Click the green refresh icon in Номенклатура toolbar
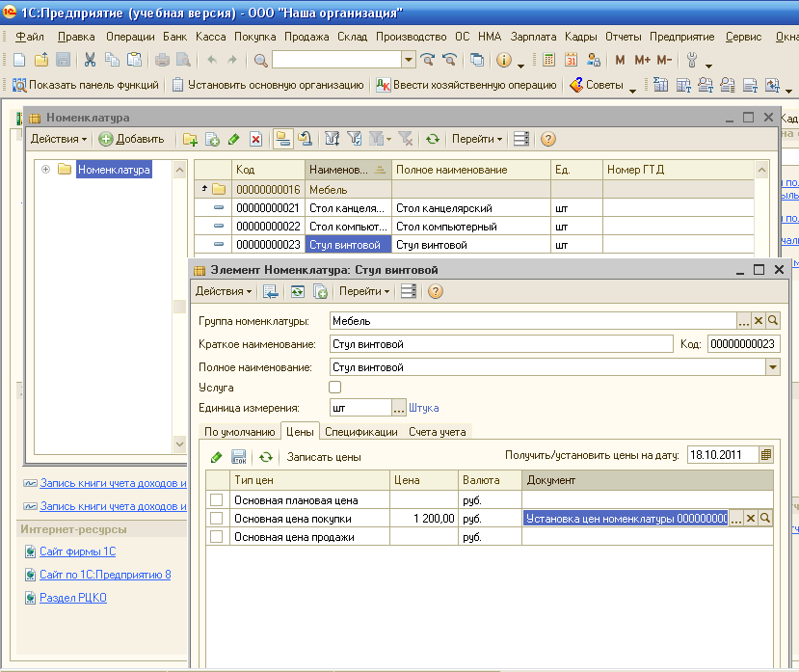The height and width of the screenshot is (672, 799). [x=433, y=139]
